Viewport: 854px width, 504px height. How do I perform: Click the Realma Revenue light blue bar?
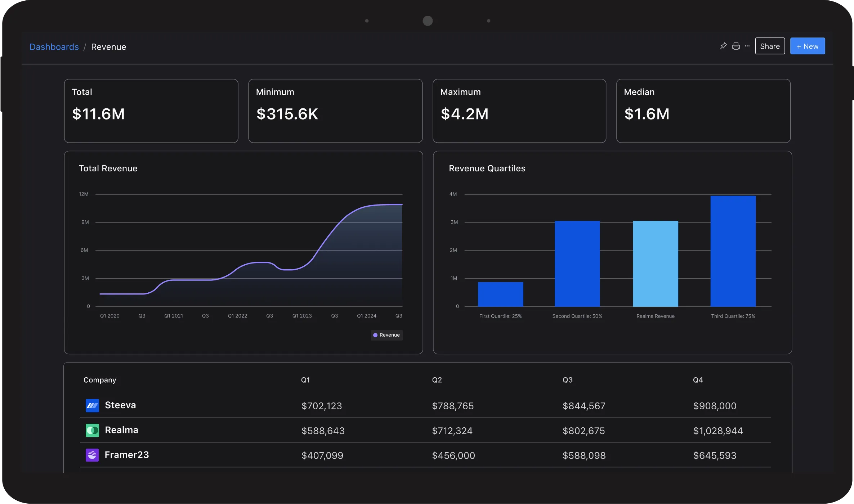(x=655, y=264)
